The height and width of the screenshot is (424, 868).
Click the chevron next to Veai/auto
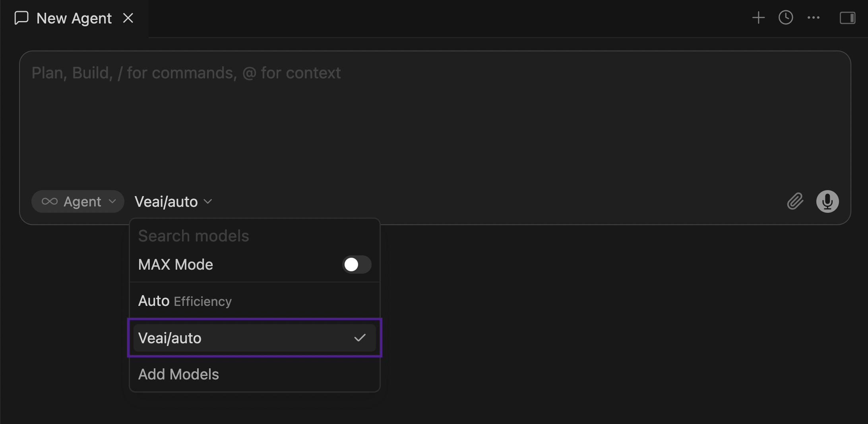[208, 202]
